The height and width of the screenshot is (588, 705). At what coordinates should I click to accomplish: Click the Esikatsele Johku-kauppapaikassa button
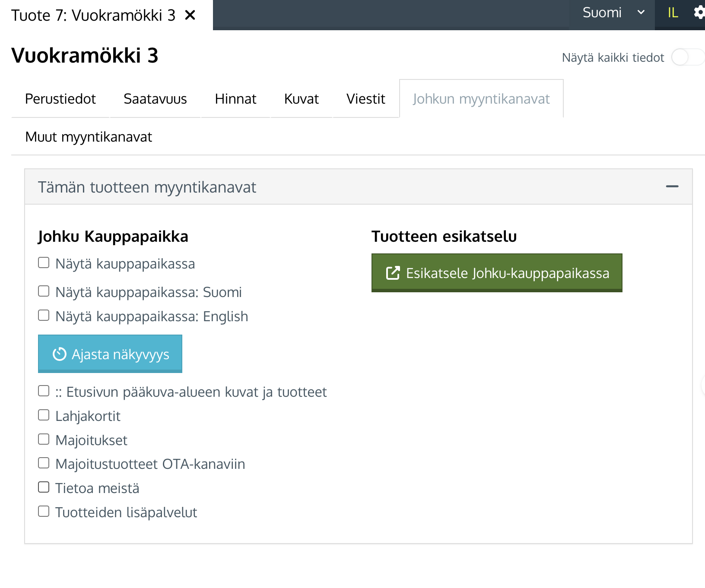pos(497,273)
